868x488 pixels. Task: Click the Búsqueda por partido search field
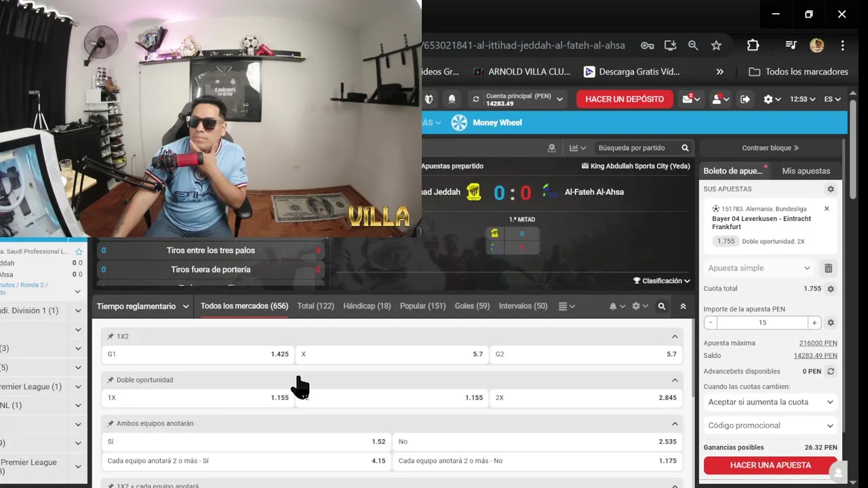click(x=636, y=148)
